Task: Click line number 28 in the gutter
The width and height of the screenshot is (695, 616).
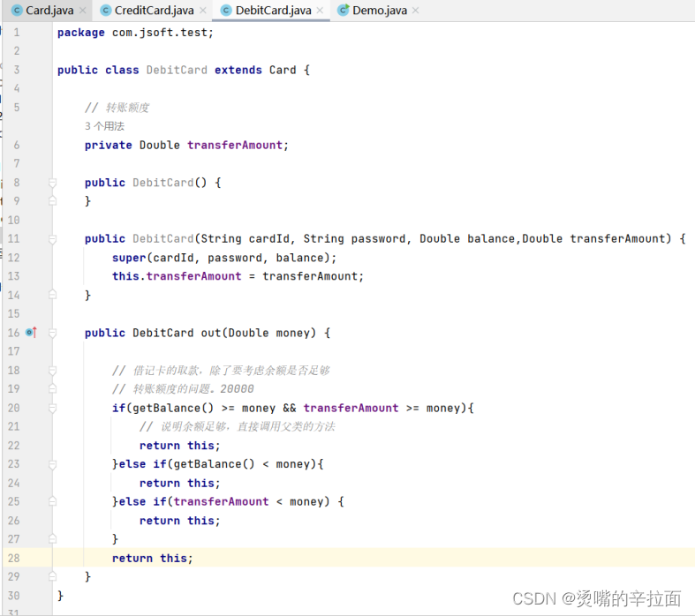Action: coord(14,558)
